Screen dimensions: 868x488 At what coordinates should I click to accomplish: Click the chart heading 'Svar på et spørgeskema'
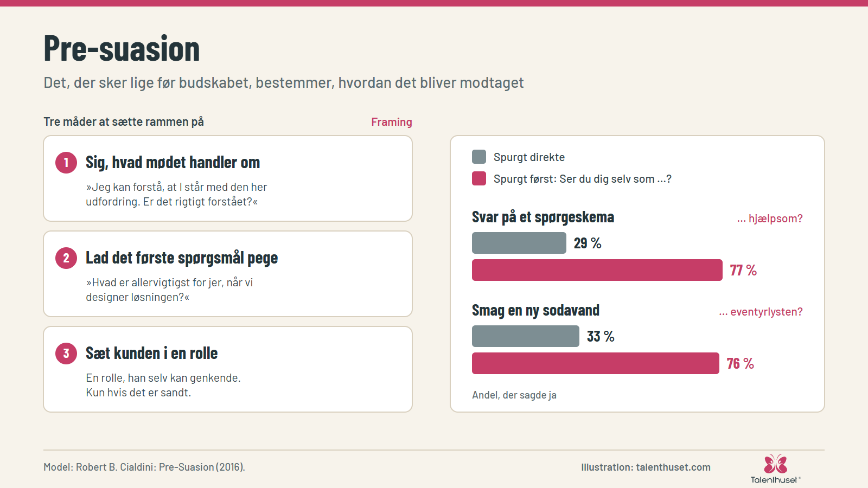click(x=543, y=217)
